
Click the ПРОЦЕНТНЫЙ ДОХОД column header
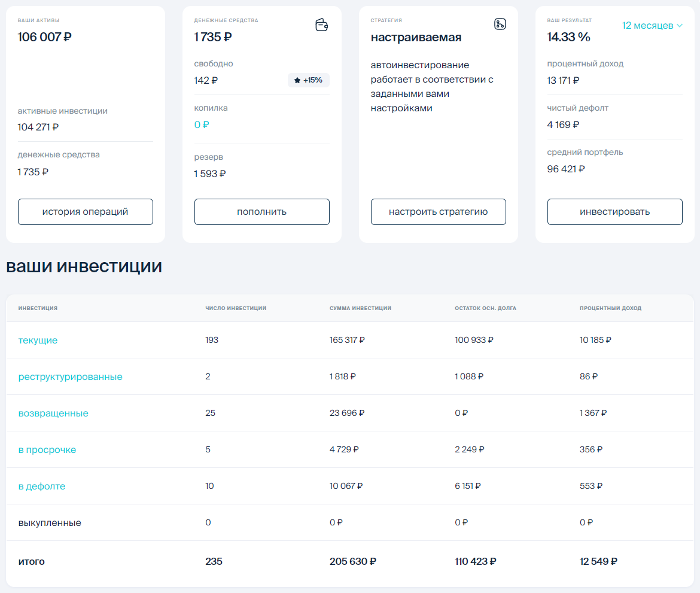coord(610,308)
